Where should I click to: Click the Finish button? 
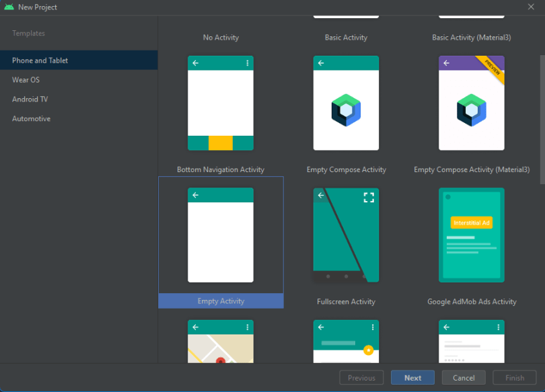515,378
